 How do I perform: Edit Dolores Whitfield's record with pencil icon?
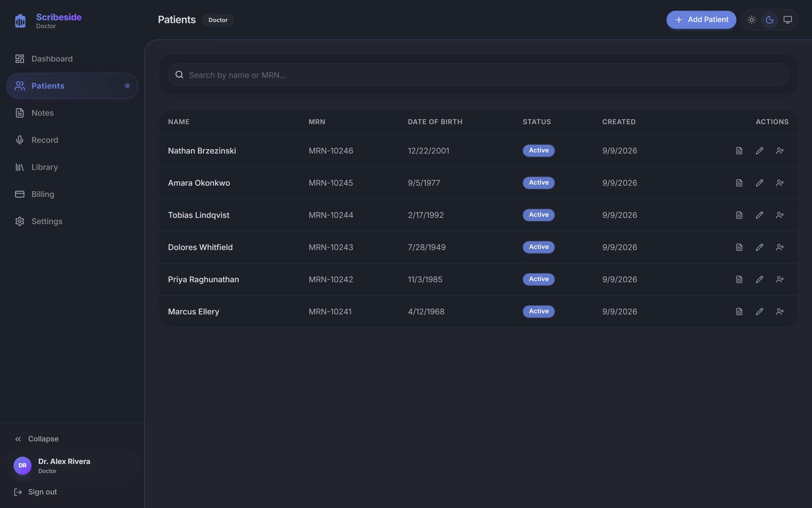pyautogui.click(x=760, y=247)
